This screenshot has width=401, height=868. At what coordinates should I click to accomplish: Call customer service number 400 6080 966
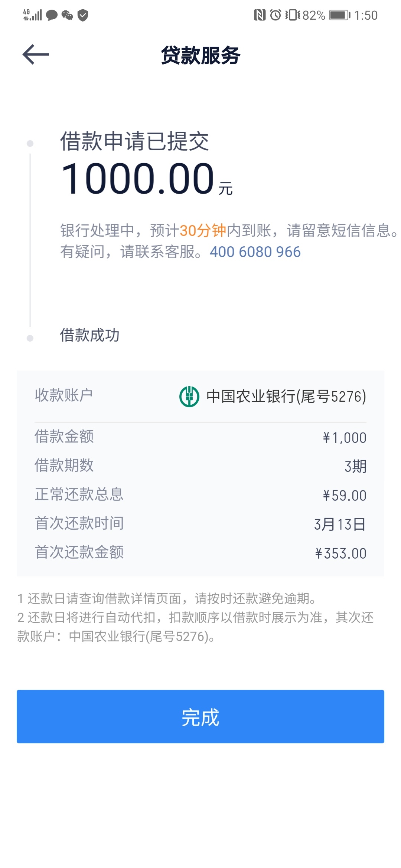pos(255,252)
